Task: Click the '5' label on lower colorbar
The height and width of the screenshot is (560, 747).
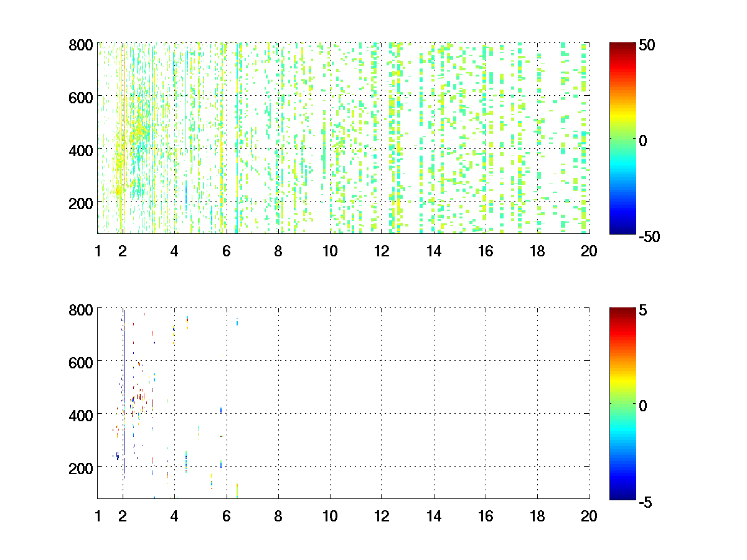Action: click(x=643, y=310)
